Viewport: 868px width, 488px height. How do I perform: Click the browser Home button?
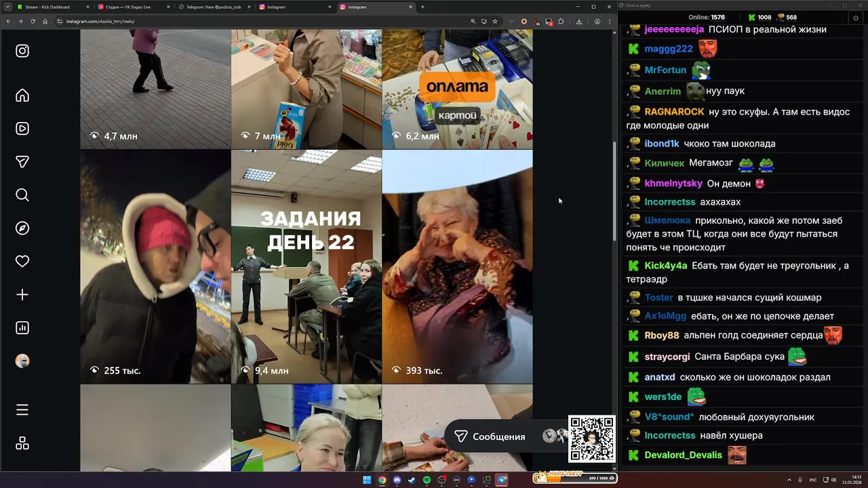[x=45, y=22]
